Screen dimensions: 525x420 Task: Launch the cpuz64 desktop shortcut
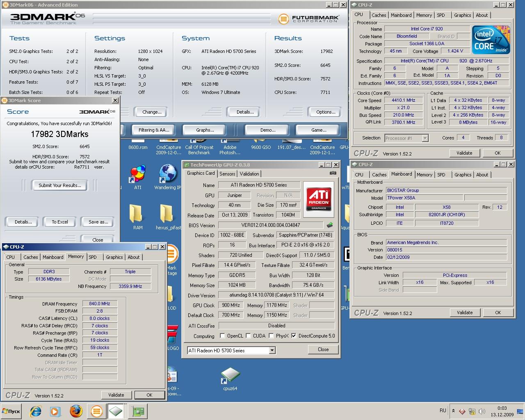230,379
